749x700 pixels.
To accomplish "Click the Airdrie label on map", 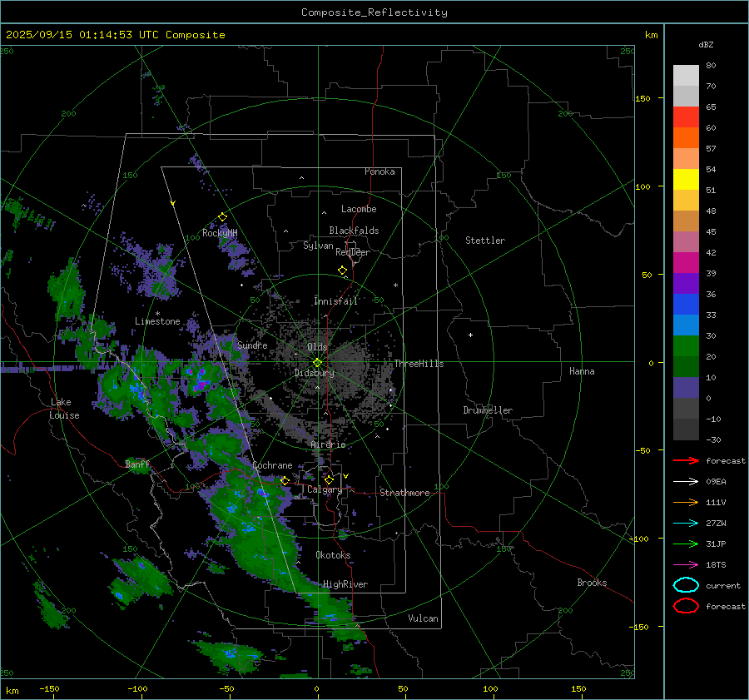I will 328,444.
